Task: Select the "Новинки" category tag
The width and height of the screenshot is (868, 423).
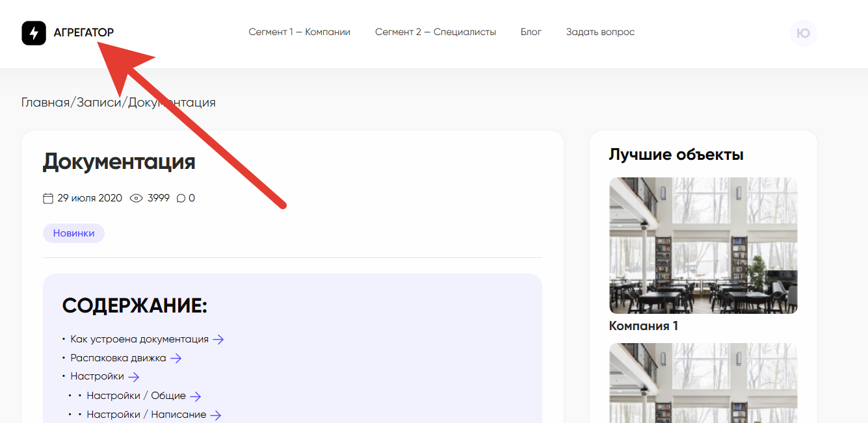Action: [73, 233]
